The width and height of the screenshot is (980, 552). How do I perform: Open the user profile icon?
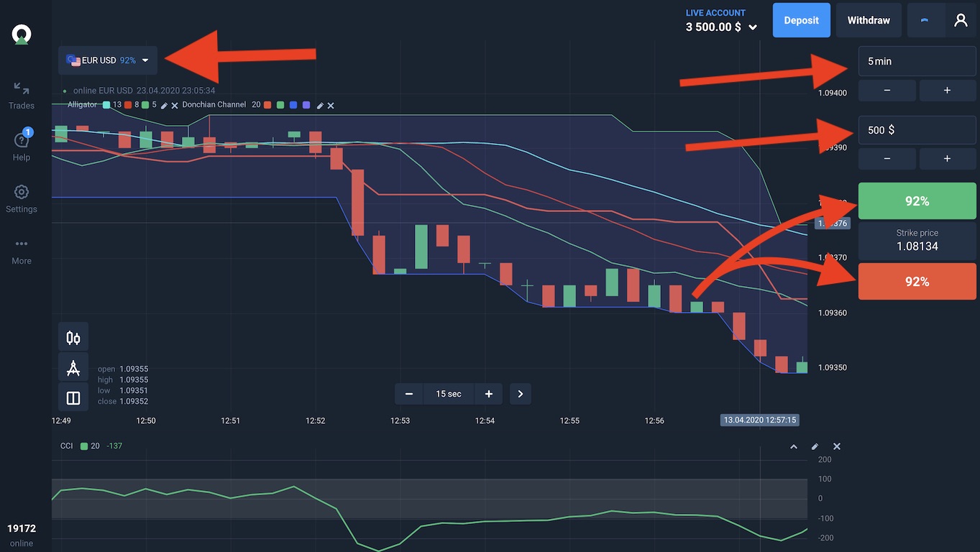(961, 20)
